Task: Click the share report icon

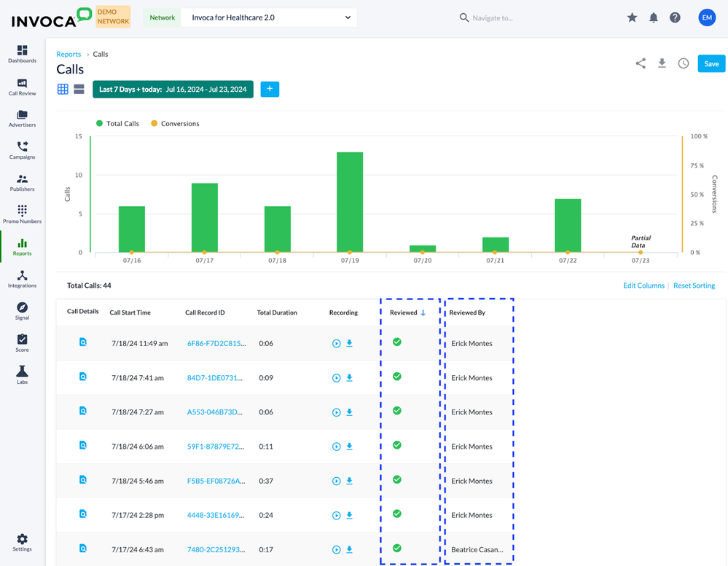Action: pyautogui.click(x=641, y=63)
